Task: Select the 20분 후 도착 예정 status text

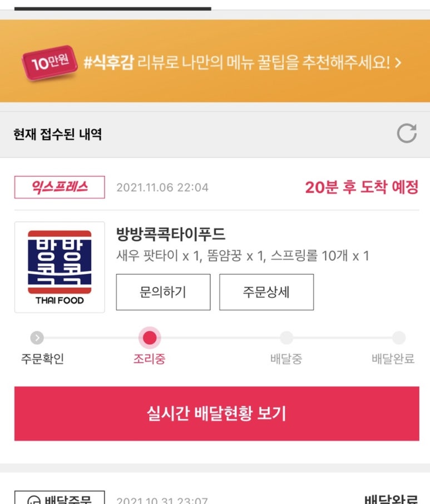Action: 362,187
